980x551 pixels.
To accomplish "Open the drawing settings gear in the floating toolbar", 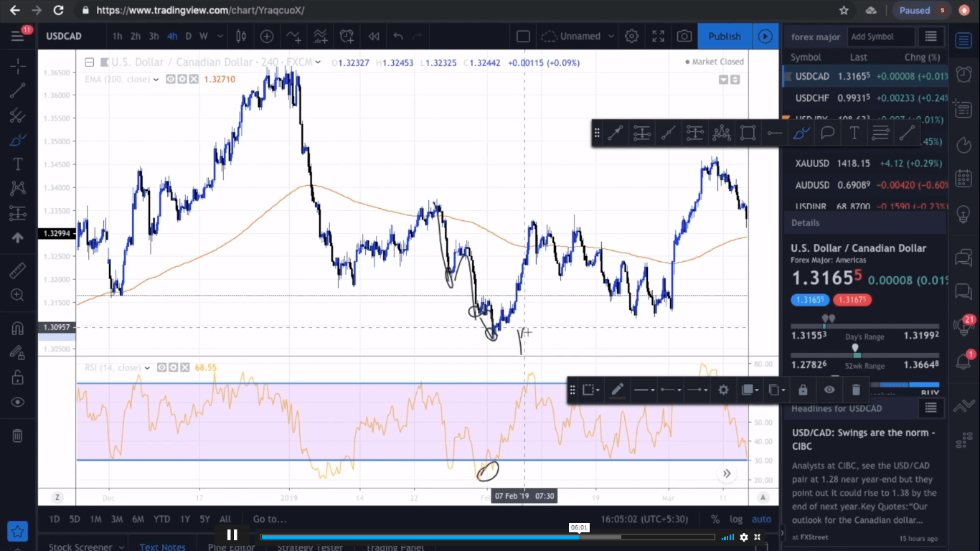I will pyautogui.click(x=723, y=390).
